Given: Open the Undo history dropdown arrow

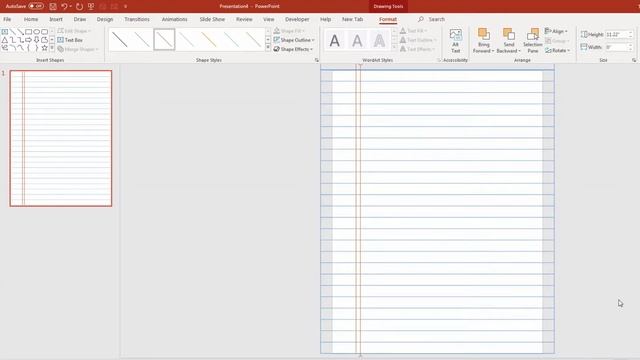Looking at the screenshot, I should pos(71,6).
